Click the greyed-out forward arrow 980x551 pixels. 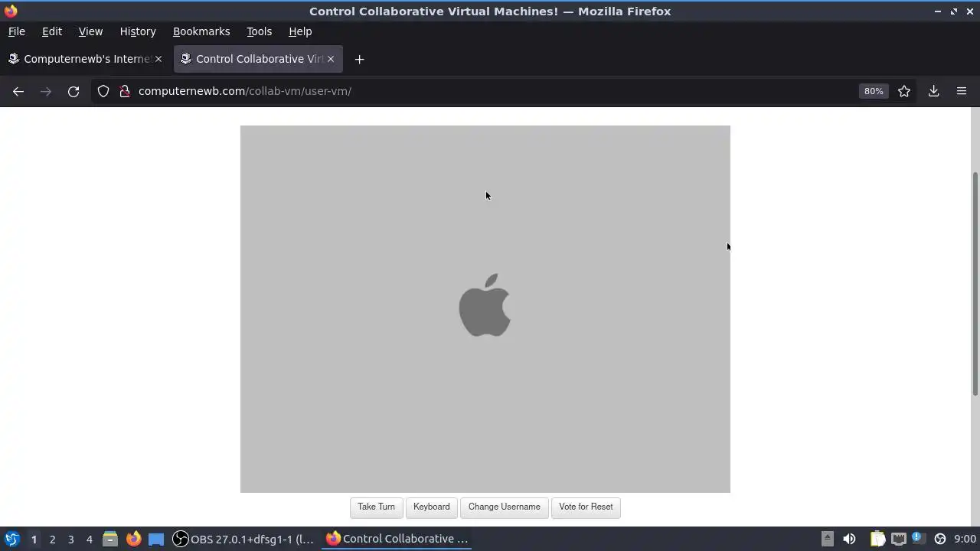tap(46, 91)
